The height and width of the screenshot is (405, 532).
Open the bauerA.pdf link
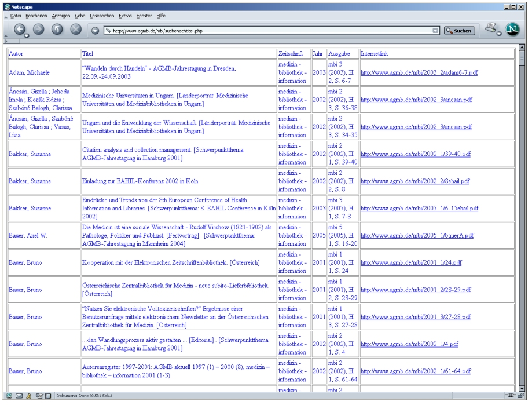417,236
